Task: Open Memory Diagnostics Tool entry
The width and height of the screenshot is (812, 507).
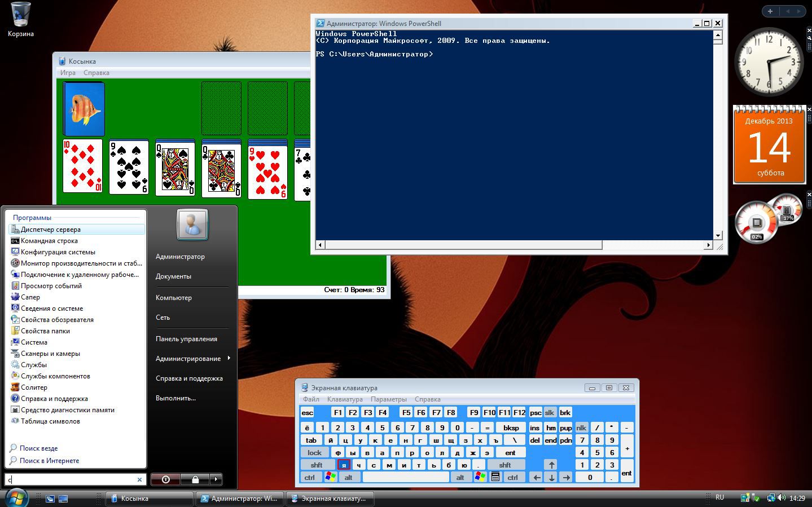Action: point(77,410)
